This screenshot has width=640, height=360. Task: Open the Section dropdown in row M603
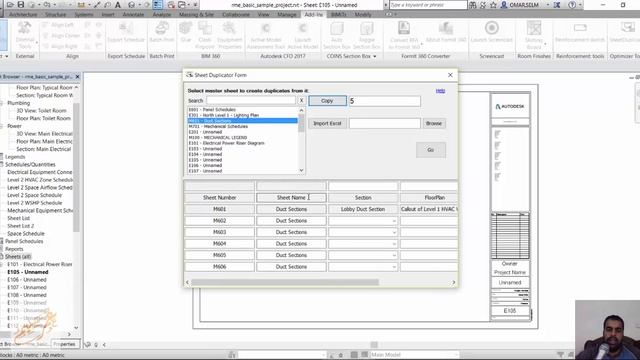pyautogui.click(x=394, y=232)
